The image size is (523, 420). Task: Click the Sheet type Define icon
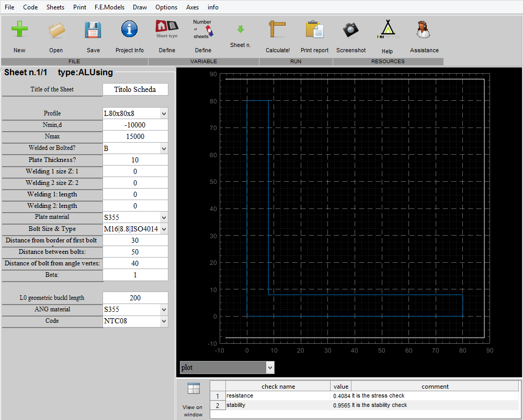(167, 29)
